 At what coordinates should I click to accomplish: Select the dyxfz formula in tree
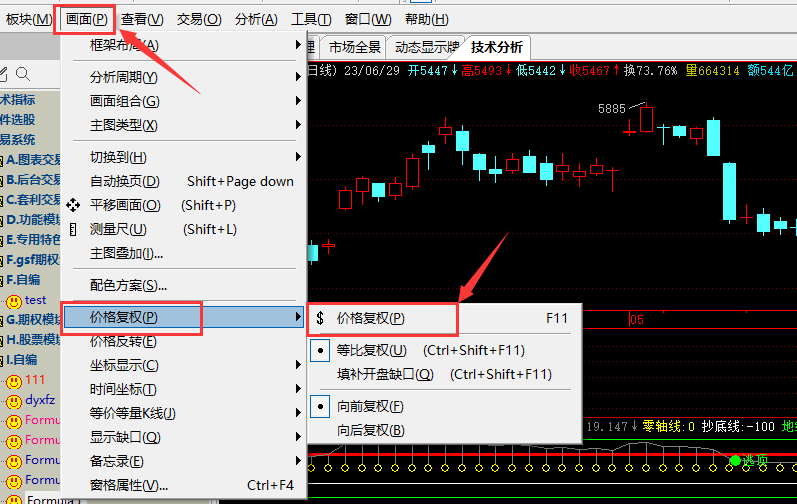40,400
